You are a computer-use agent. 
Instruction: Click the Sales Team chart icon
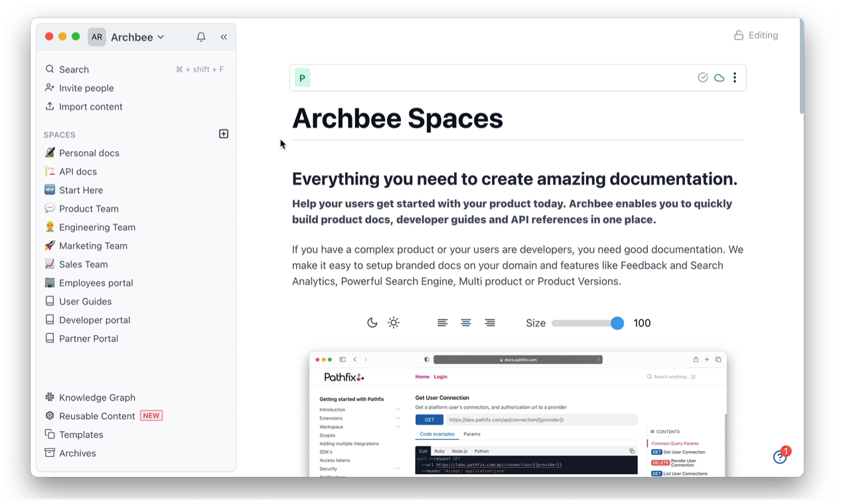point(50,264)
